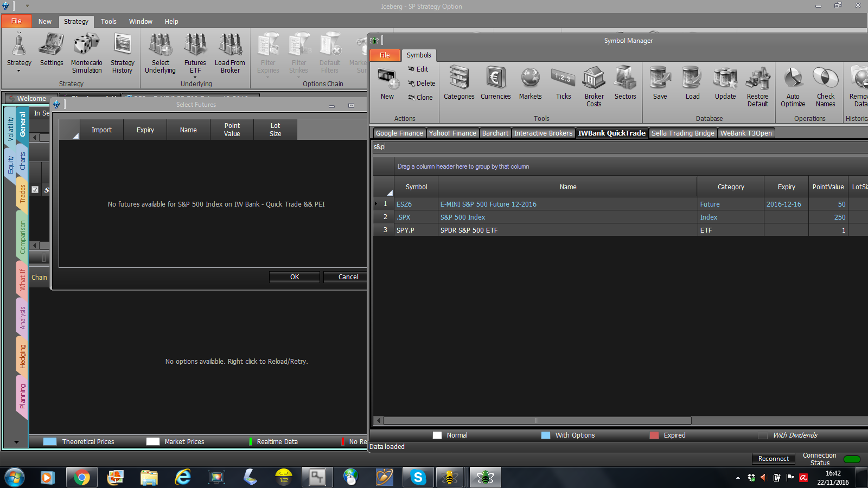The height and width of the screenshot is (488, 868).
Task: Click Auto Optimize operation icon
Action: (793, 78)
